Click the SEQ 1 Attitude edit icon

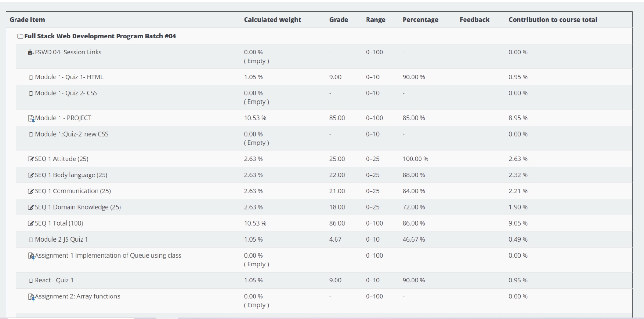[x=31, y=159]
